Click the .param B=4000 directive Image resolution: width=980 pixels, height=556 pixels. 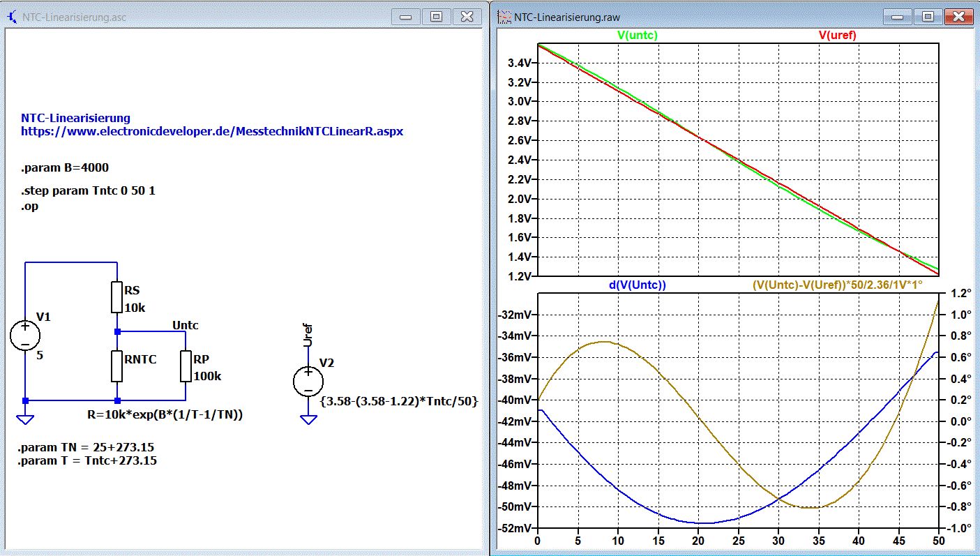(65, 168)
